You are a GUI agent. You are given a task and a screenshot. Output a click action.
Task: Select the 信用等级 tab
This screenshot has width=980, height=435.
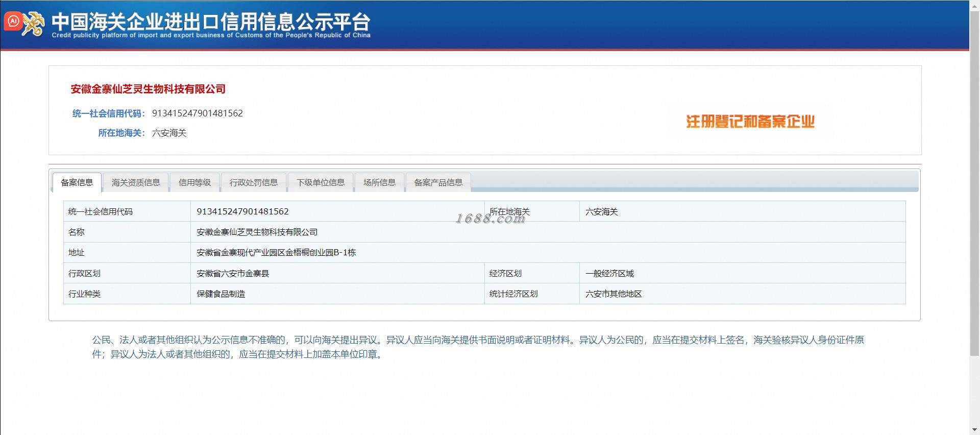[x=194, y=182]
